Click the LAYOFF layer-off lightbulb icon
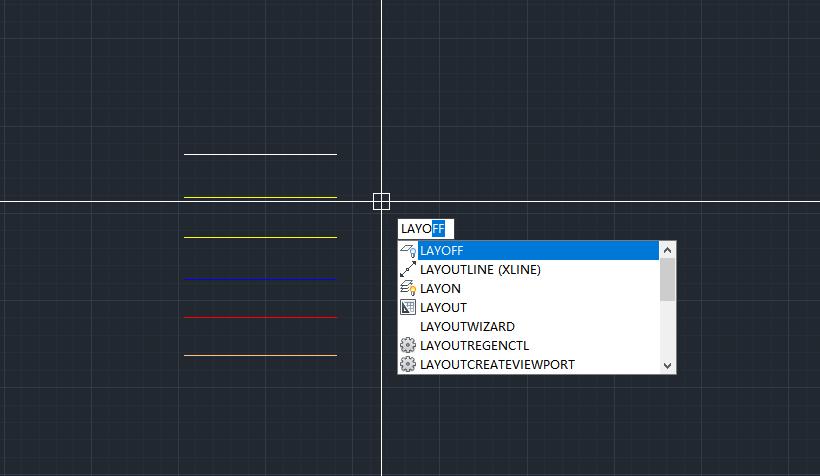Viewport: 820px width, 476px height. 408,251
